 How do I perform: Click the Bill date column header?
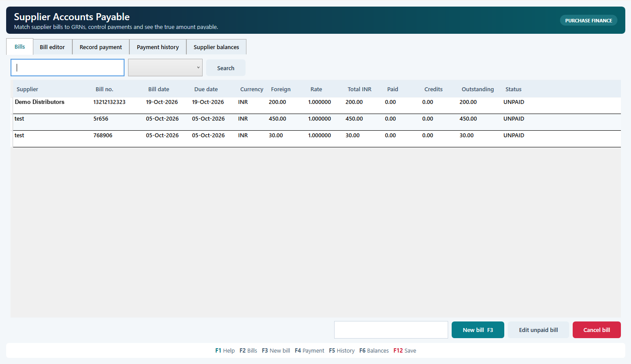coord(159,89)
